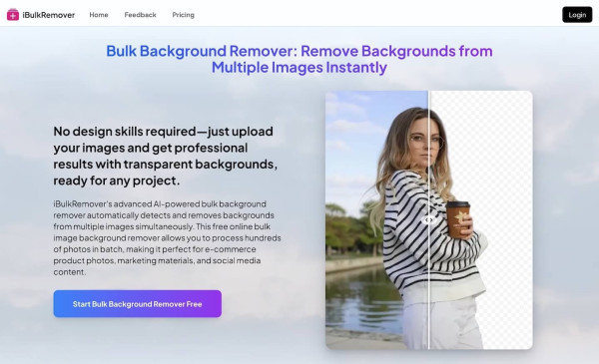Viewport: 599px width, 364px height.
Task: Open the Home nav link
Action: coord(99,15)
